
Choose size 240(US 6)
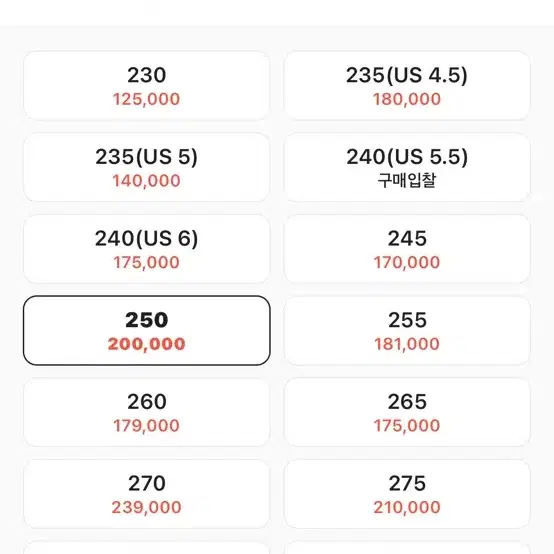pyautogui.click(x=147, y=249)
